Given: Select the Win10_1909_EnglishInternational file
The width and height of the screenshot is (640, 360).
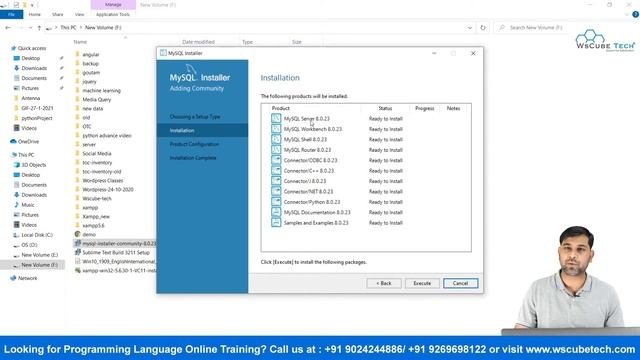Looking at the screenshot, I should pyautogui.click(x=118, y=261).
